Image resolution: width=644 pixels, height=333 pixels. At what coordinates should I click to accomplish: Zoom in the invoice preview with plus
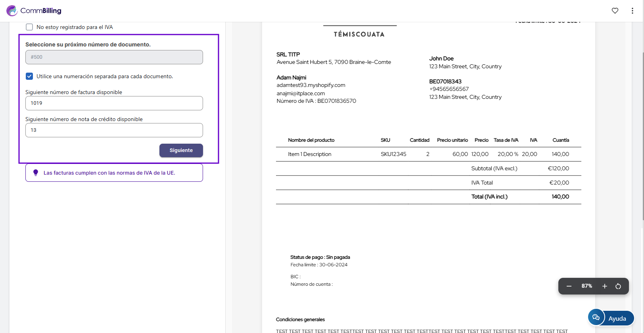[605, 286]
